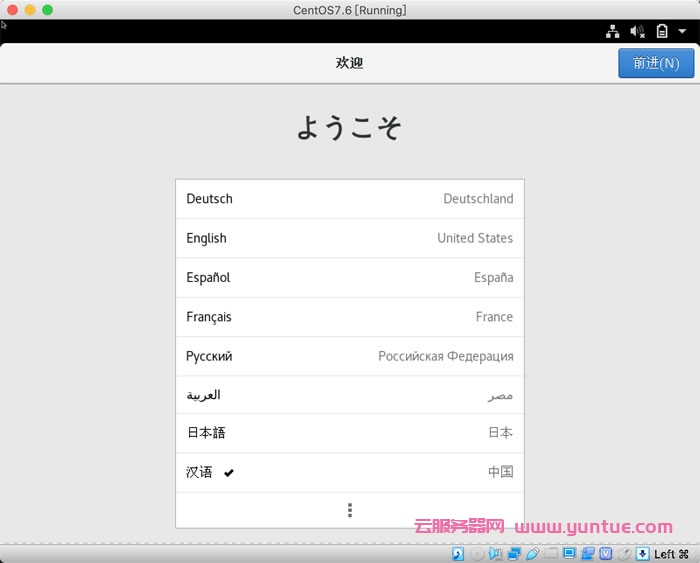Choose Русский language row

[x=349, y=356]
